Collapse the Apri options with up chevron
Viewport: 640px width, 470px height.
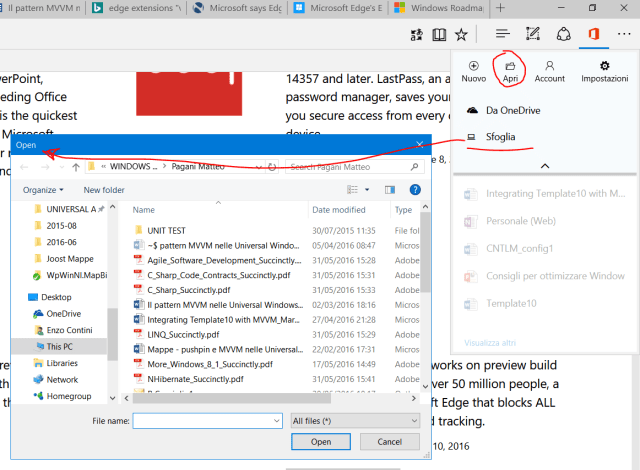pos(545,166)
